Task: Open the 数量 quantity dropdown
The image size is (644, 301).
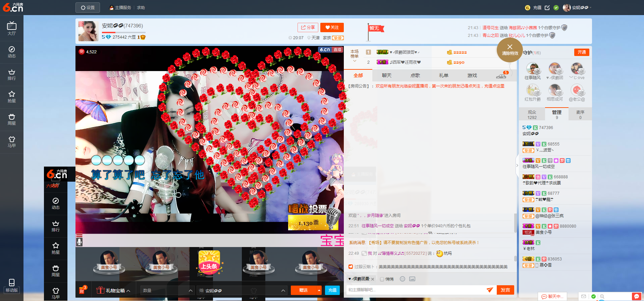Action: click(x=167, y=290)
